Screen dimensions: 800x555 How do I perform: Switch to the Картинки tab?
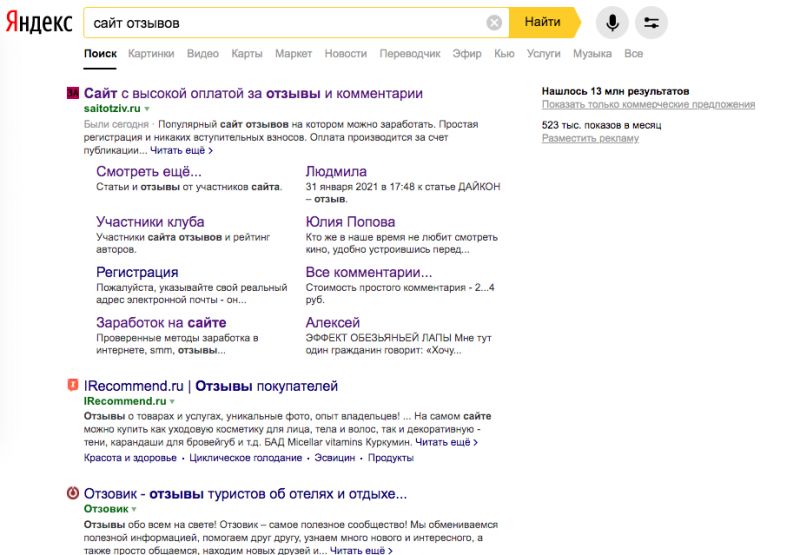point(151,54)
